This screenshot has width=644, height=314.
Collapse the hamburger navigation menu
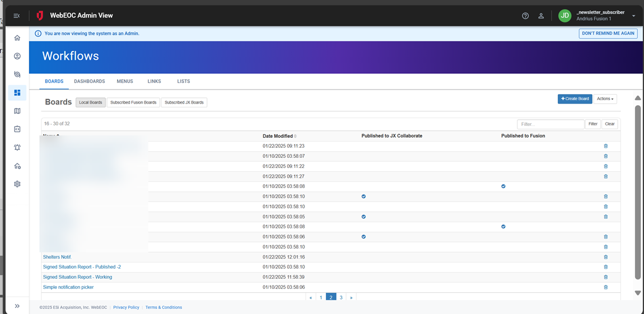[x=17, y=16]
